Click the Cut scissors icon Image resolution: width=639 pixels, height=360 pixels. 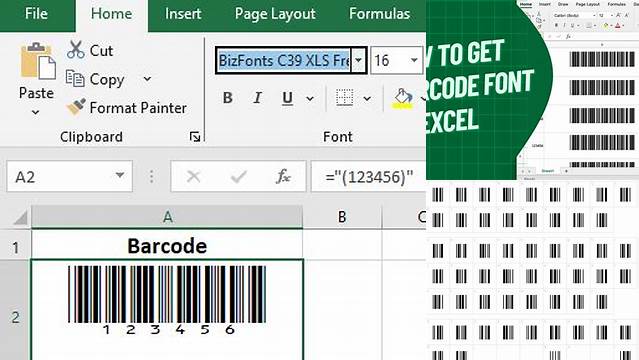pyautogui.click(x=76, y=50)
